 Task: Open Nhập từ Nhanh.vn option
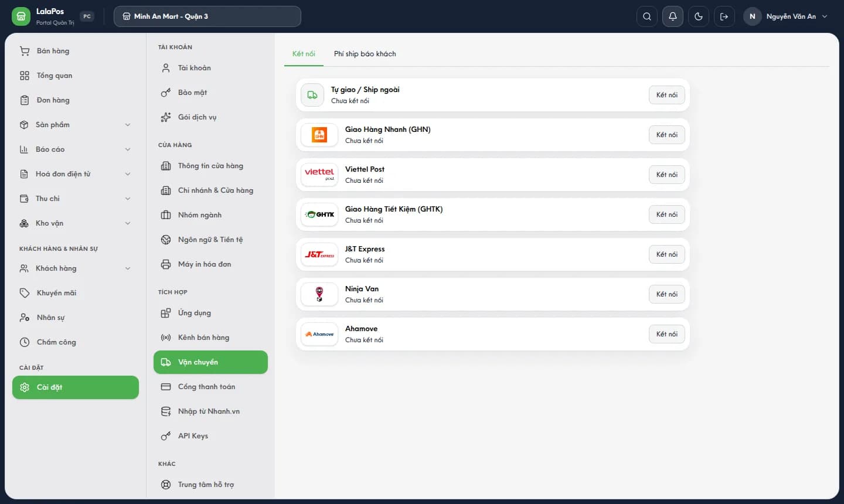[210, 411]
